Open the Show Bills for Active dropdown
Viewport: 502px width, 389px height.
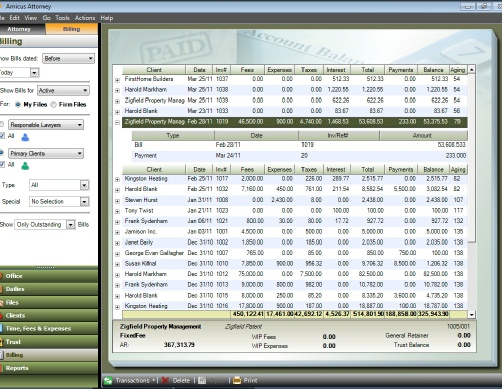(x=63, y=90)
